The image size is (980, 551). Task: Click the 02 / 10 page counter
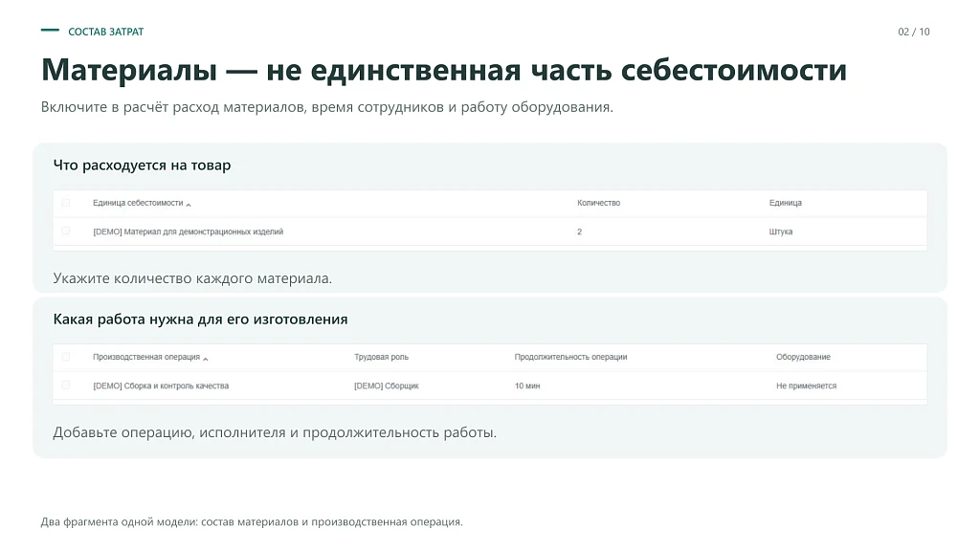pos(914,32)
